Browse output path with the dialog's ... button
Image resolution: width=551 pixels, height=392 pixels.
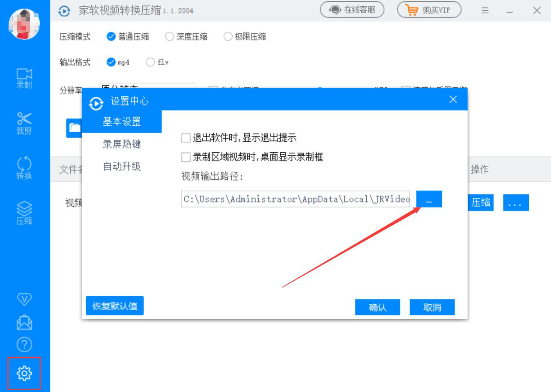pyautogui.click(x=429, y=199)
